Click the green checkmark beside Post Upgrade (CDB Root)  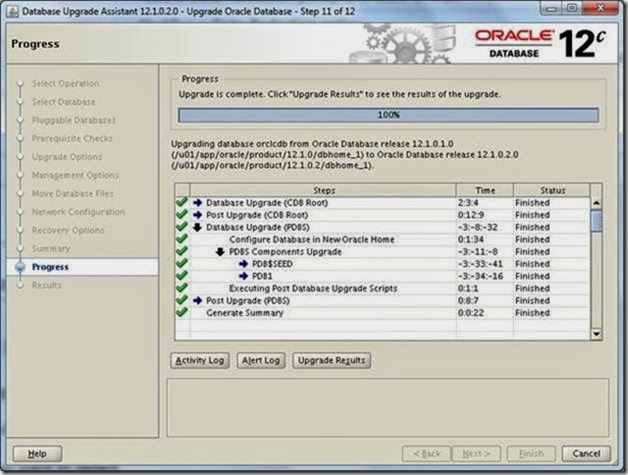[x=182, y=214]
